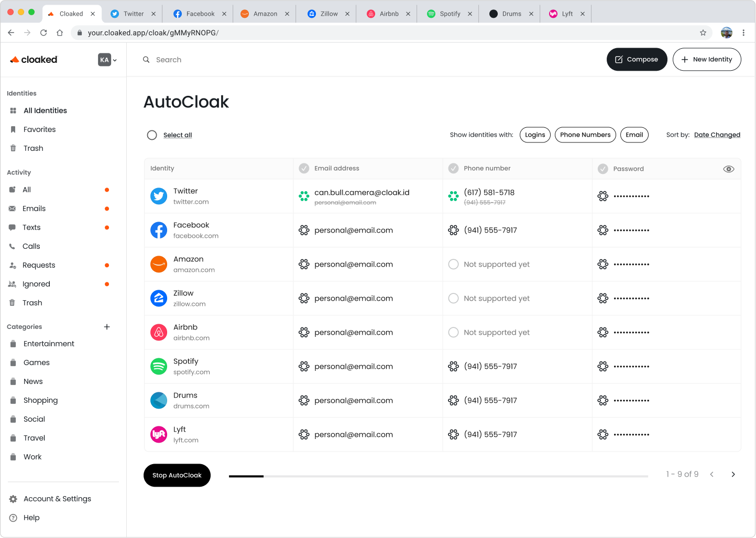Viewport: 756px width, 538px height.
Task: Click the search magnifier icon
Action: coord(146,60)
